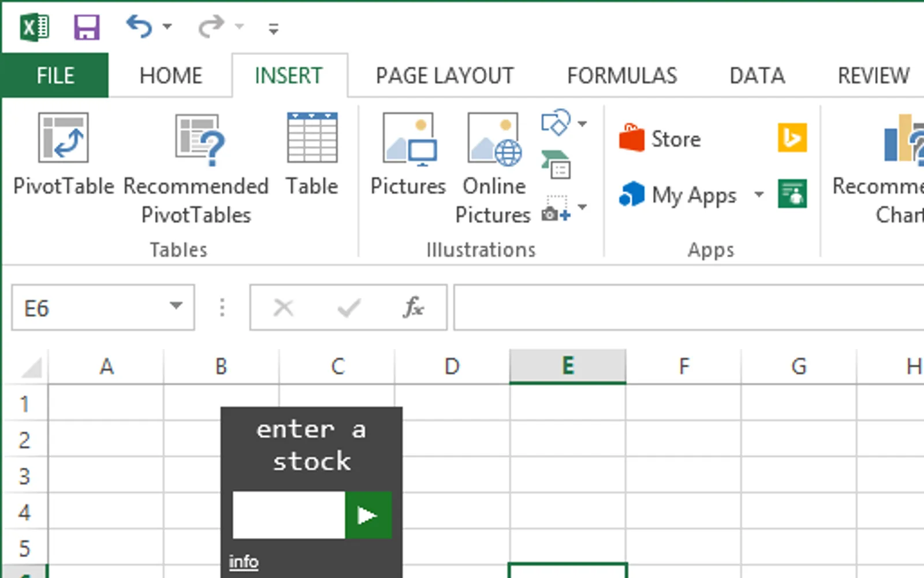Click the Screenshot camera icon
924x578 pixels.
coord(556,209)
